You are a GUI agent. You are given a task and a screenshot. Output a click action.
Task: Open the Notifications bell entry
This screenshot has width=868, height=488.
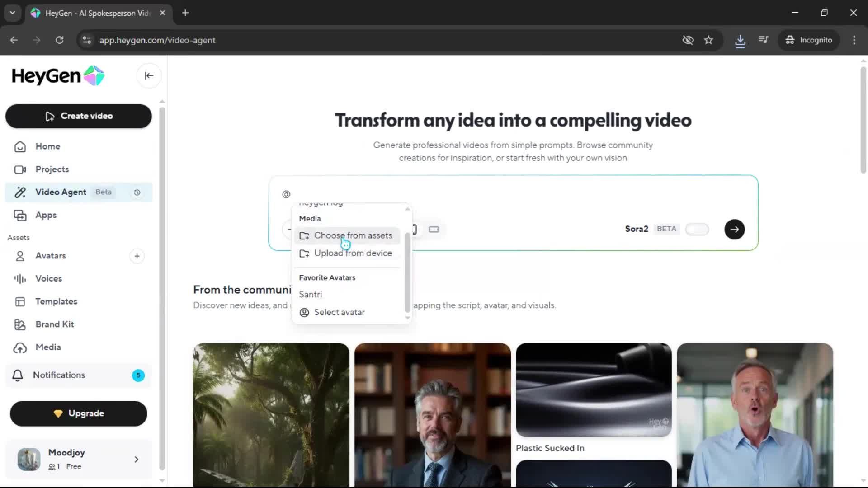[x=59, y=375]
